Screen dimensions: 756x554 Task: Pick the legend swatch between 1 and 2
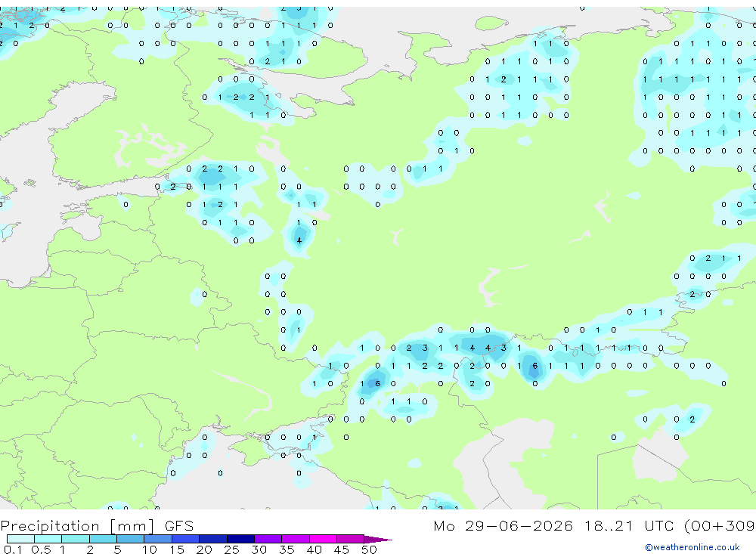76,539
